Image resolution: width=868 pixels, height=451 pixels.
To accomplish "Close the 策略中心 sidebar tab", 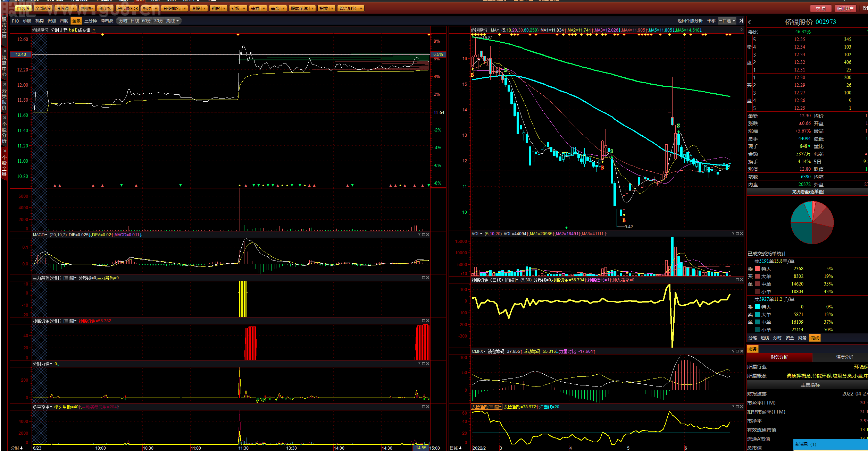I will [5, 51].
